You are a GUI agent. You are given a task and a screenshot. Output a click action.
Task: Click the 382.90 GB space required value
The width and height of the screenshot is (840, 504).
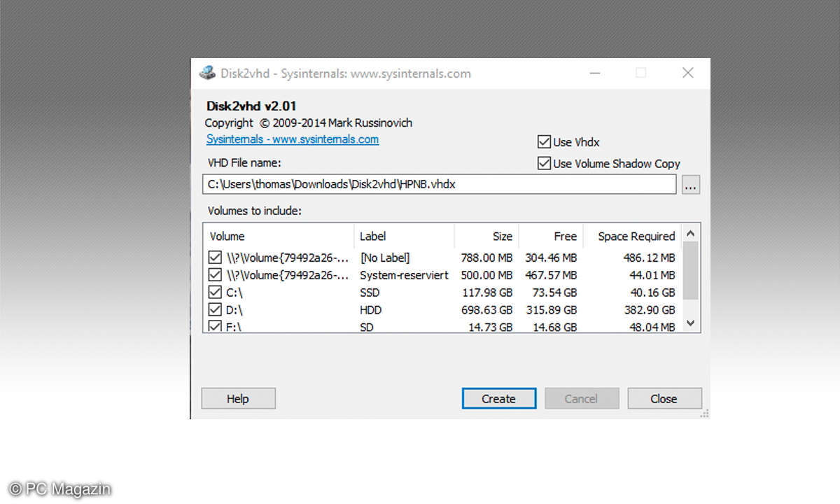click(x=650, y=309)
